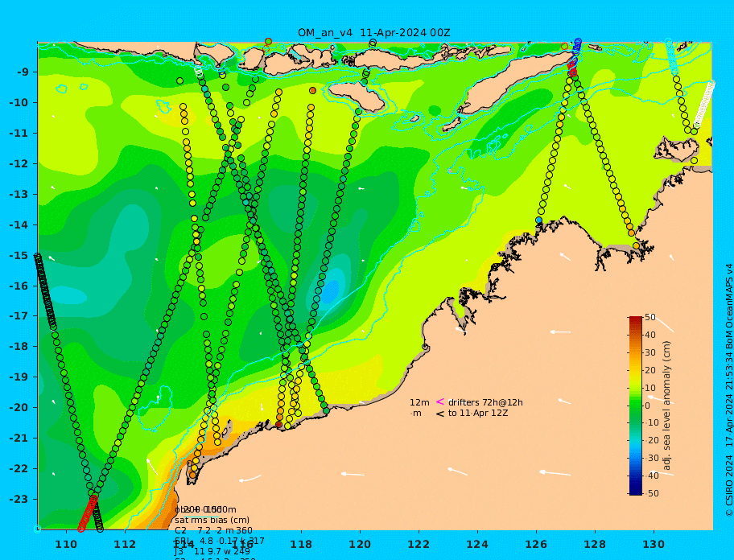Screen dimensions: 734x560
Task: Click latitude axis label '-21'
Action: [x=19, y=439]
